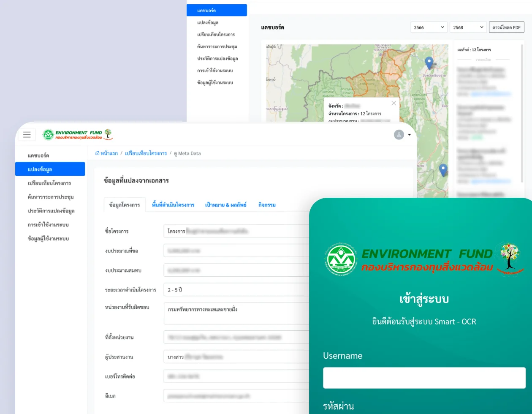Click the งบประมาณที่ขอ input field
The image size is (532, 414).
[236, 251]
